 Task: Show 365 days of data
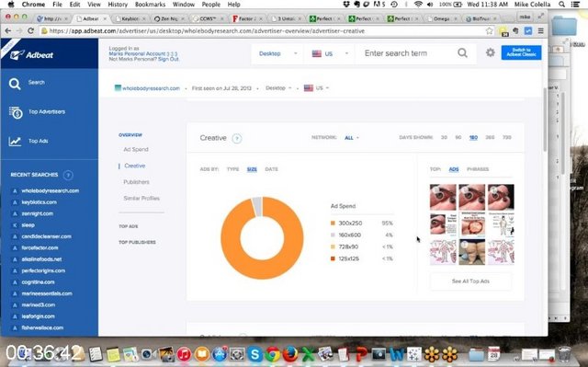click(x=490, y=138)
